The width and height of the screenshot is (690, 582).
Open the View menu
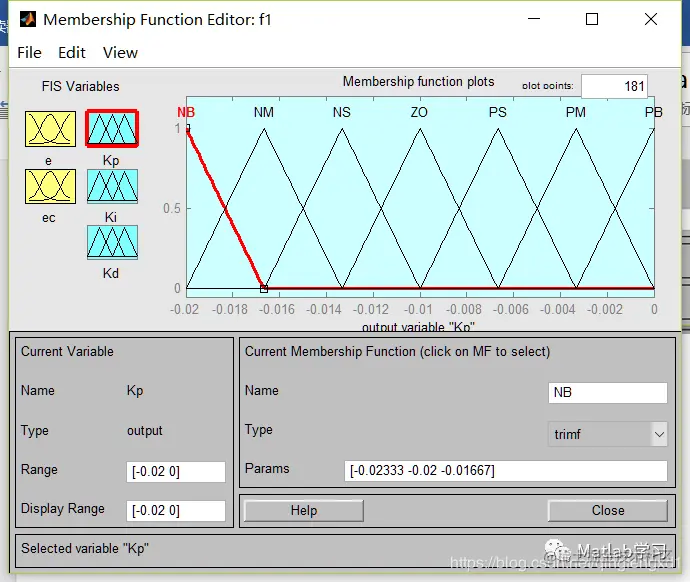coord(120,53)
